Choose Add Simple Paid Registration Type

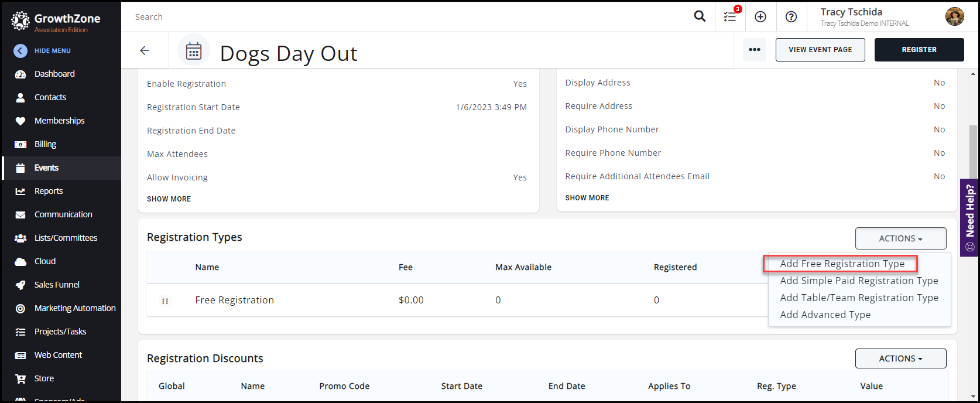click(x=859, y=281)
